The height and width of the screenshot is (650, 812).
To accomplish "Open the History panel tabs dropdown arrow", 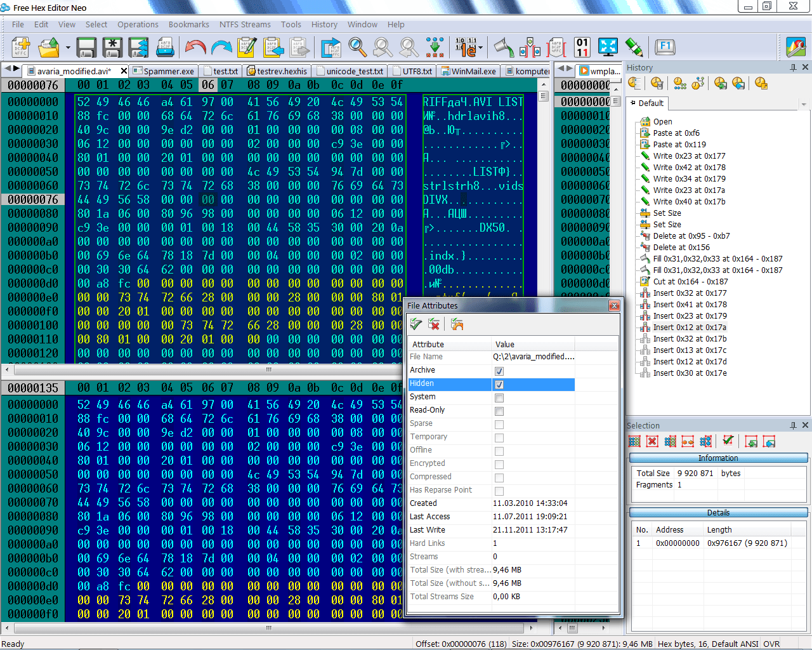I will point(804,104).
